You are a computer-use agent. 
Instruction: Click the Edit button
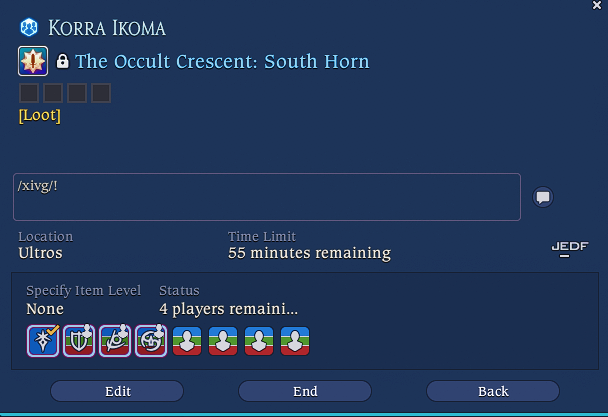(117, 391)
